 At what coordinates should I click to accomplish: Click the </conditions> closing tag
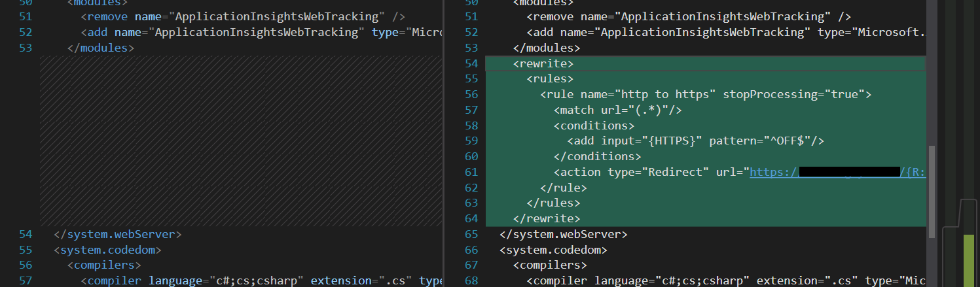pos(597,157)
